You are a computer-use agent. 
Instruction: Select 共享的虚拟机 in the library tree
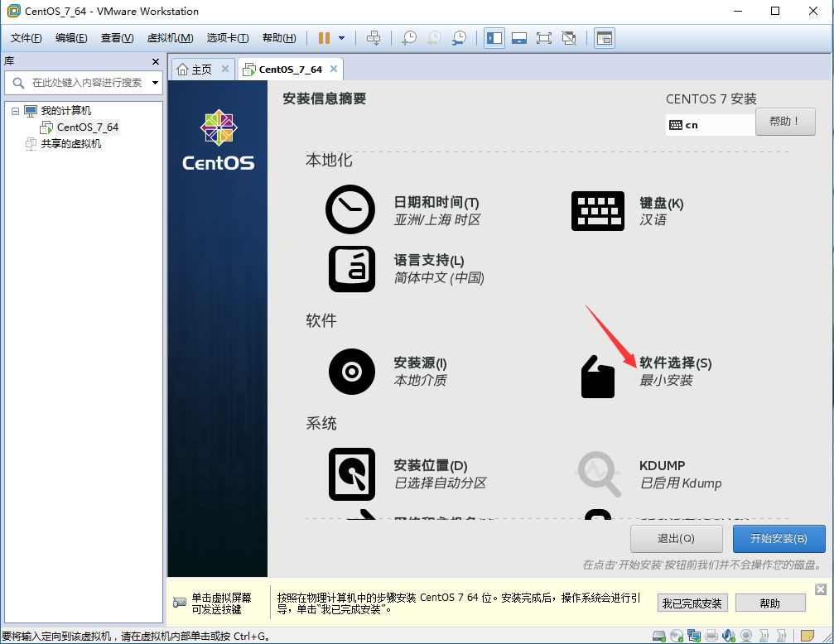[70, 143]
